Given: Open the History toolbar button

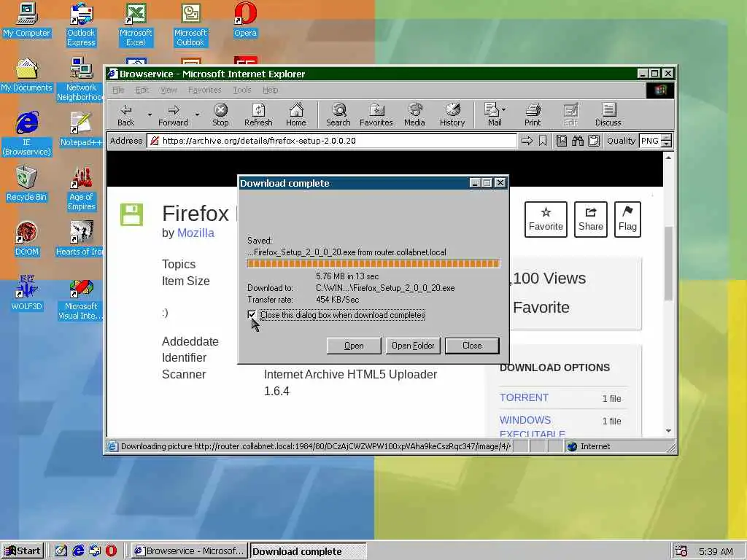Looking at the screenshot, I should 452,114.
